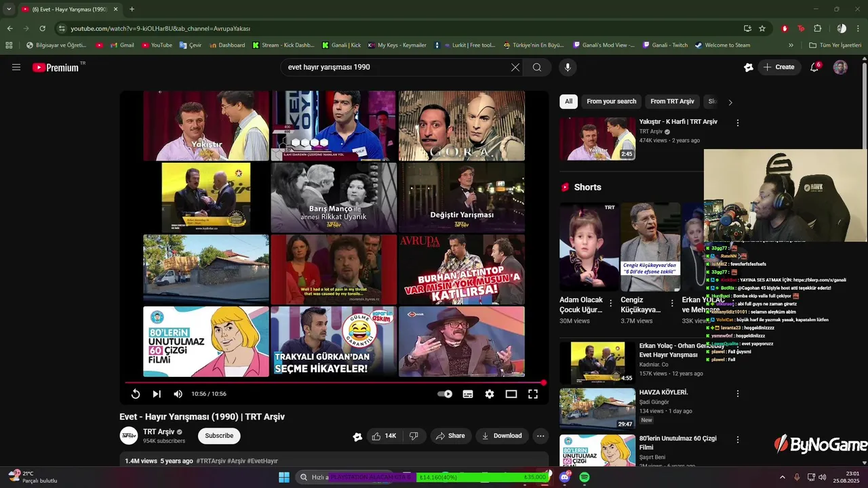Open the player settings gear
Screen dimensions: 868x488
point(490,394)
